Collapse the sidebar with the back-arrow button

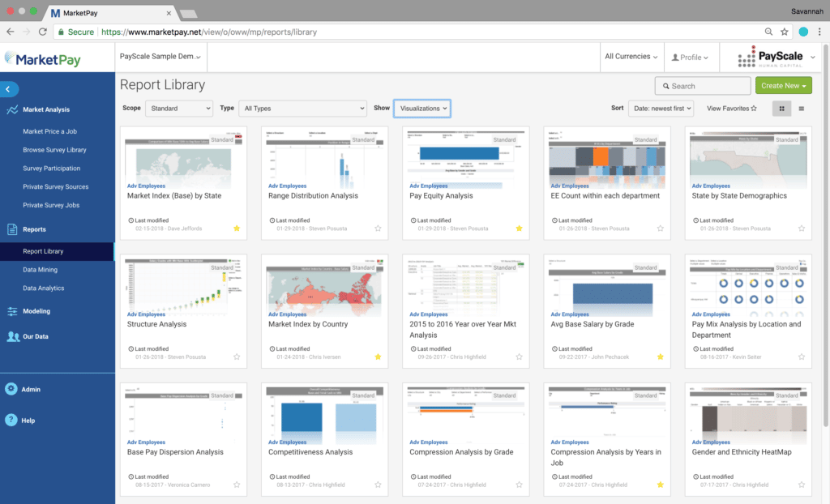pyautogui.click(x=8, y=89)
